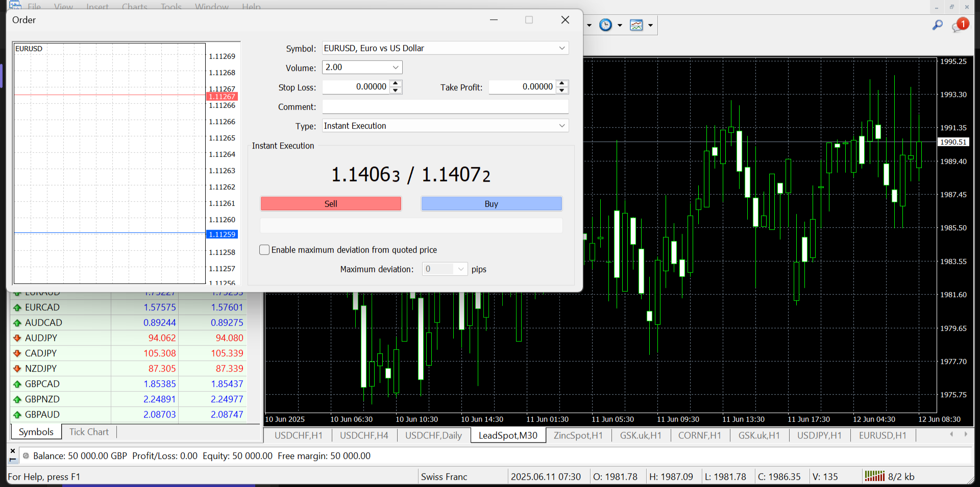Open the order Type dropdown
Screen dimensions: 980x487
tap(562, 126)
